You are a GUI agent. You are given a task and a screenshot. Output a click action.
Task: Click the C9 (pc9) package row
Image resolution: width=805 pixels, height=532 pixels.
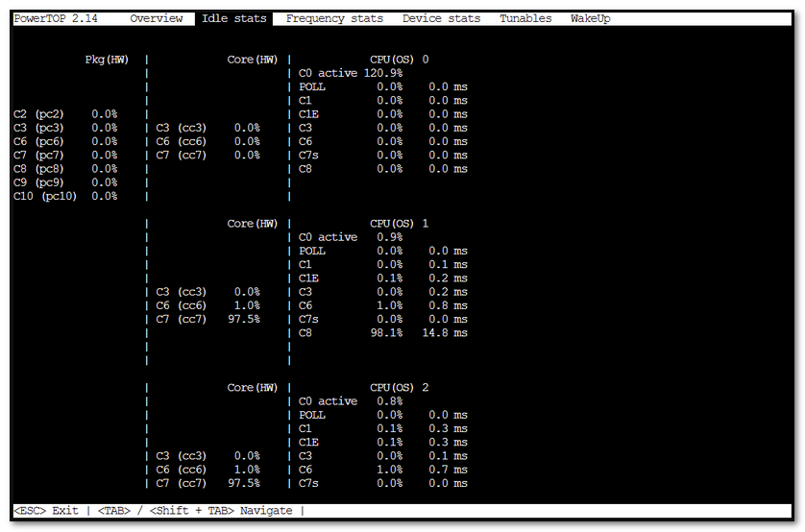click(x=65, y=182)
